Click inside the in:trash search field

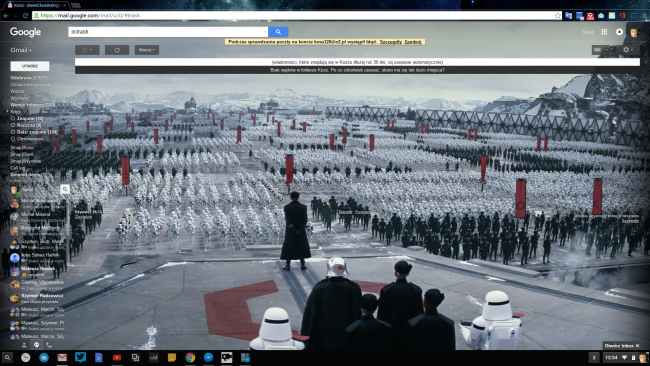[x=165, y=32]
